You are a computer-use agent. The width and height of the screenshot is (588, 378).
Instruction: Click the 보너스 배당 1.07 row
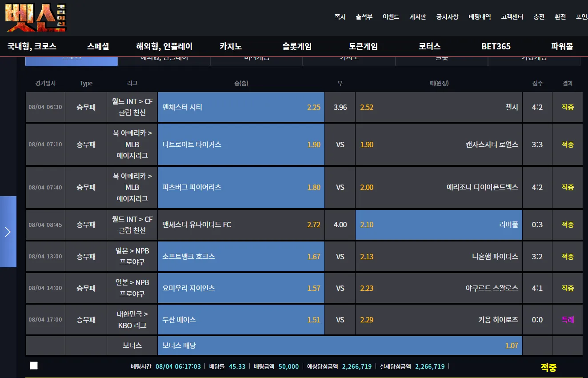340,346
